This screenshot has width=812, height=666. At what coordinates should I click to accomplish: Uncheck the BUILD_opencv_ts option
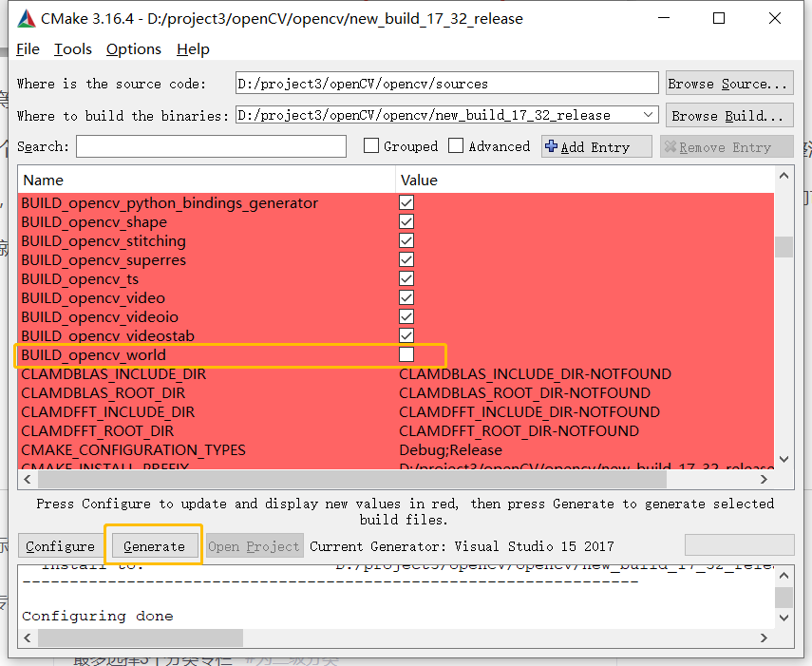click(x=406, y=278)
